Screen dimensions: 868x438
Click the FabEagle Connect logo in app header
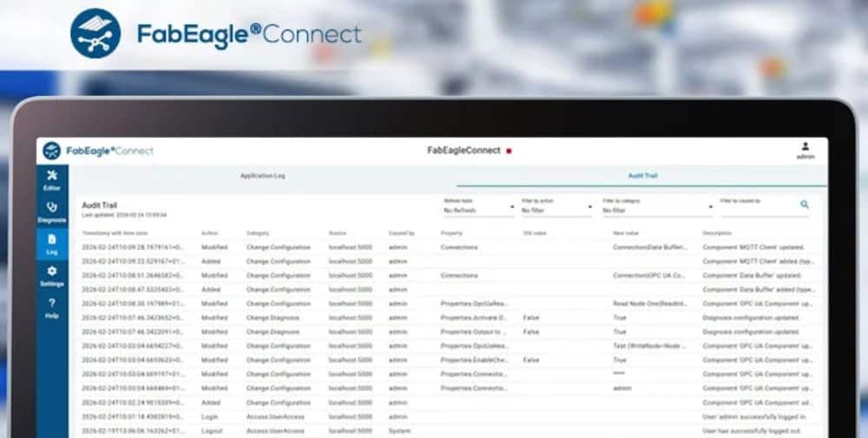[99, 150]
